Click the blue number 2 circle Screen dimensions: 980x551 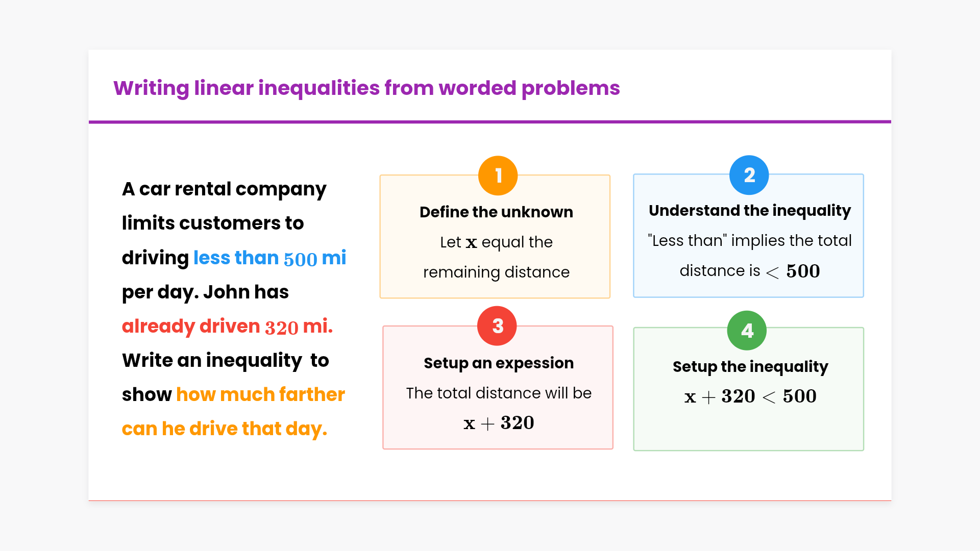tap(749, 175)
